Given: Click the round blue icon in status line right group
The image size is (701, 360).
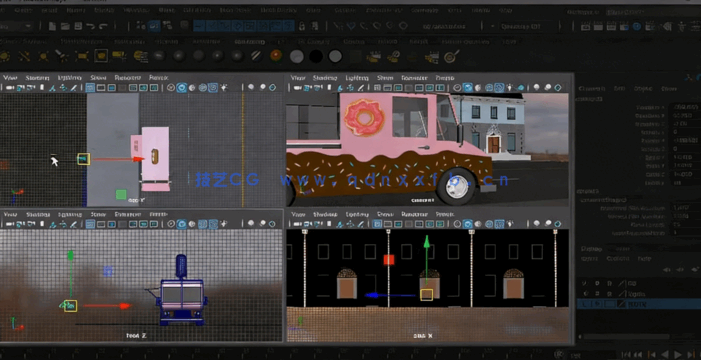Looking at the screenshot, I should (637, 26).
